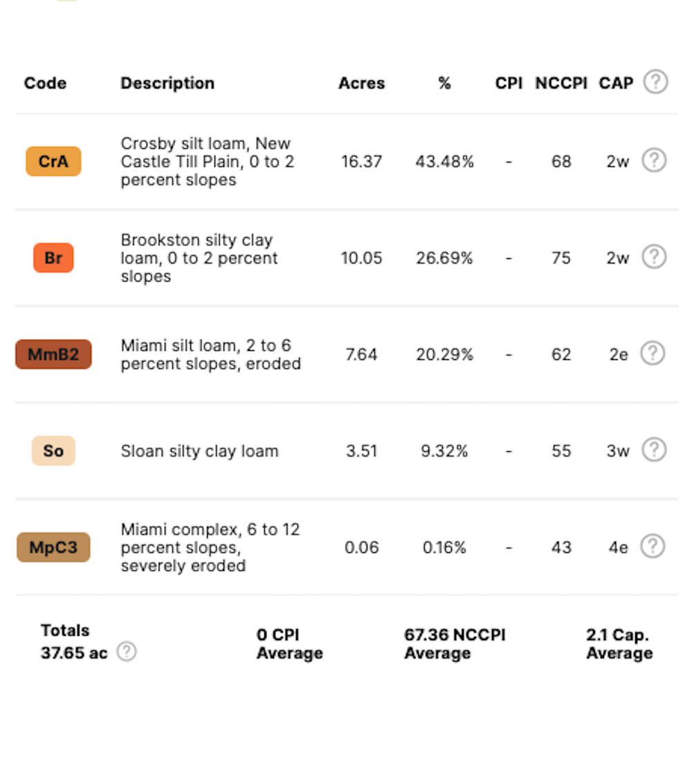Click the 67.36 NCCPI Average summary
The width and height of the screenshot is (692, 784).
point(455,644)
